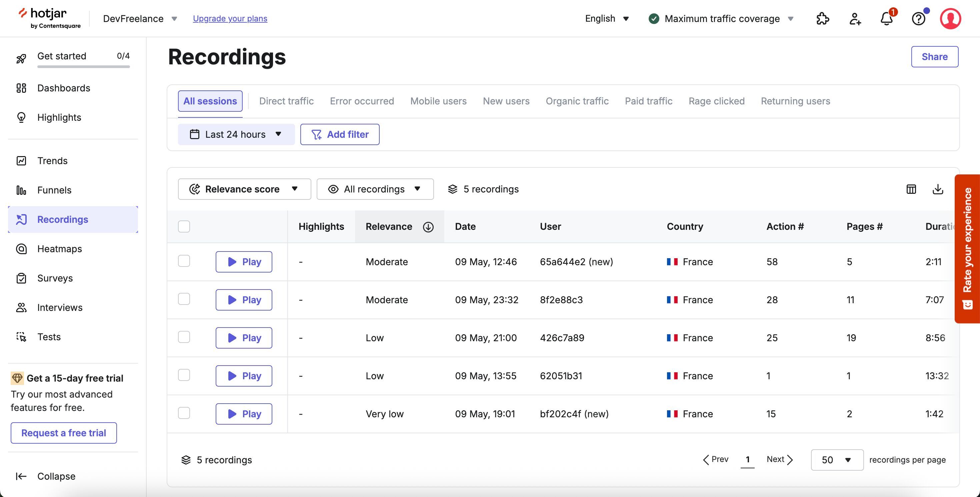Sort by the Date column header
The image size is (980, 497).
point(465,227)
